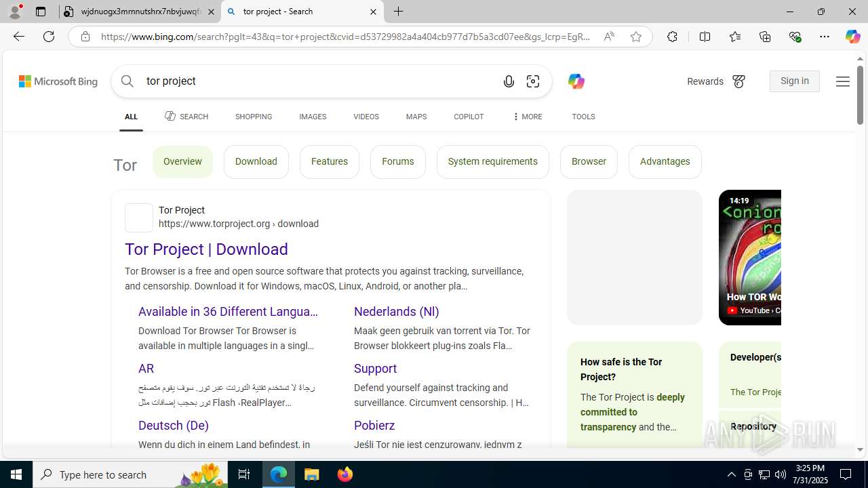Open Favorites list icon
Screen dimensions: 868x488
click(734, 37)
